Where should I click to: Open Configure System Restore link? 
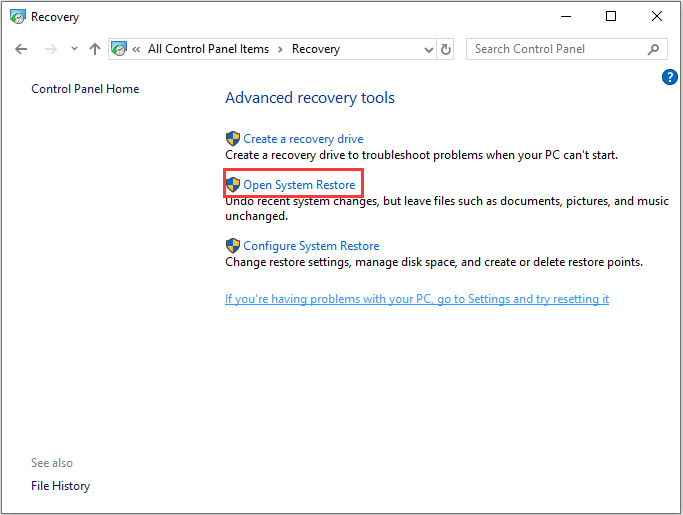pos(311,246)
